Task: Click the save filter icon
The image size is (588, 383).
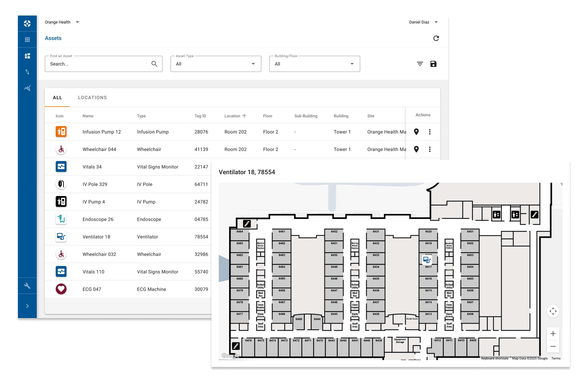Action: (433, 64)
